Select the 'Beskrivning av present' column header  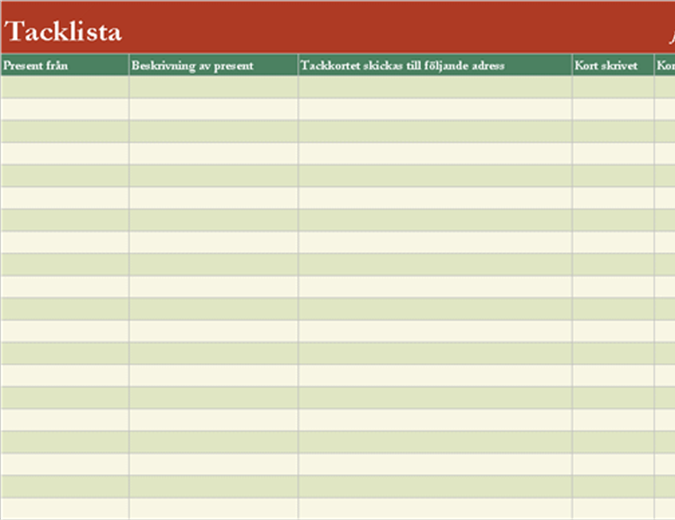coord(213,66)
